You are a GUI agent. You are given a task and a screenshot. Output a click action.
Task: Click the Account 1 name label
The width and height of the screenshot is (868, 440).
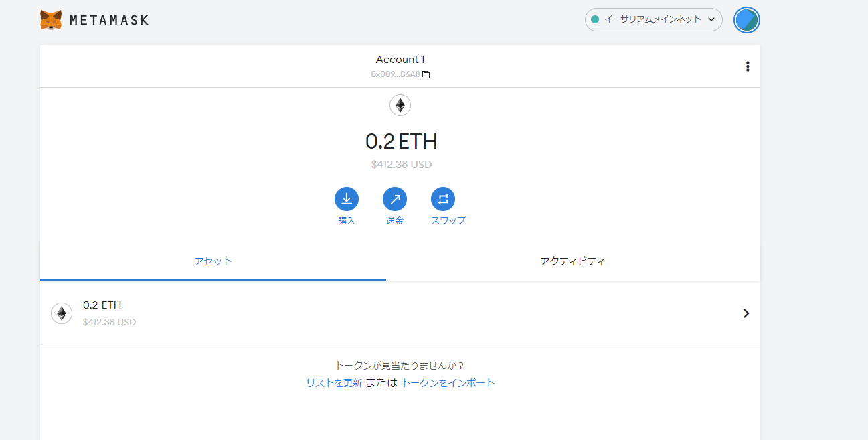coord(400,60)
